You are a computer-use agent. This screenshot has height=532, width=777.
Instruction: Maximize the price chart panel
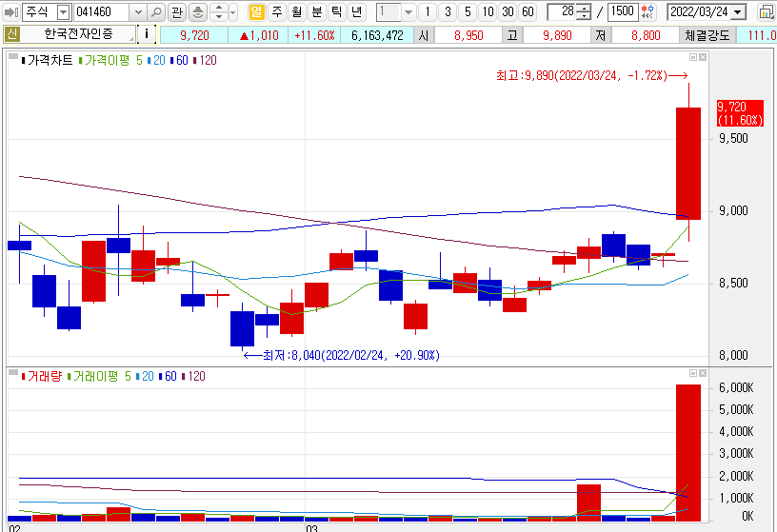[x=693, y=57]
